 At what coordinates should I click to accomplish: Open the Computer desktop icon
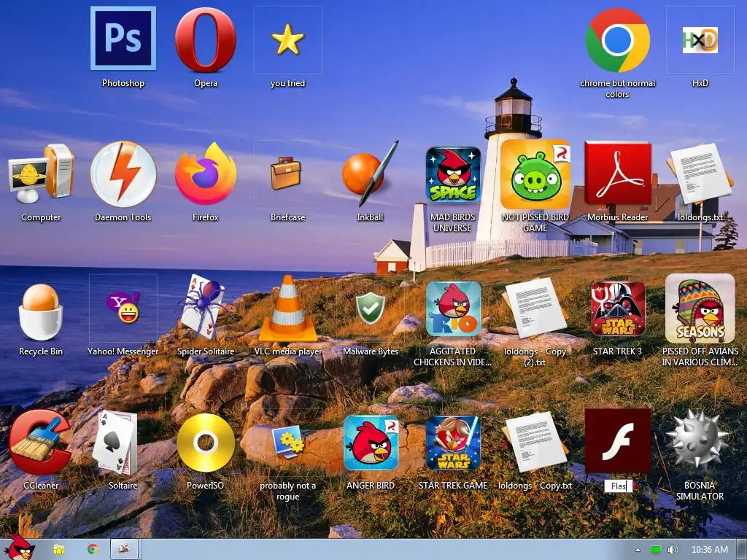pyautogui.click(x=41, y=174)
